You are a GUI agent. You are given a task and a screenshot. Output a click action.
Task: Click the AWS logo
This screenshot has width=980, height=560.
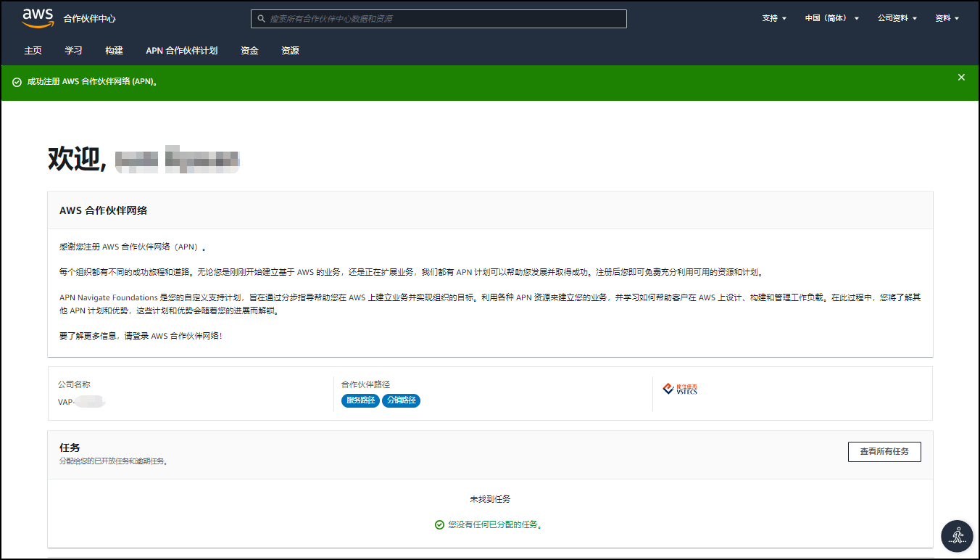coord(37,18)
